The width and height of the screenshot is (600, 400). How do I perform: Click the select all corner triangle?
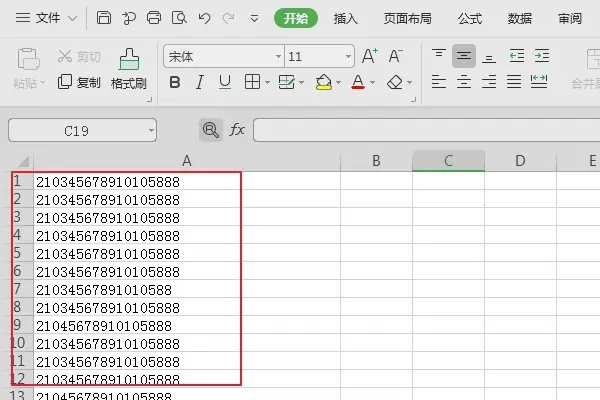coord(23,161)
